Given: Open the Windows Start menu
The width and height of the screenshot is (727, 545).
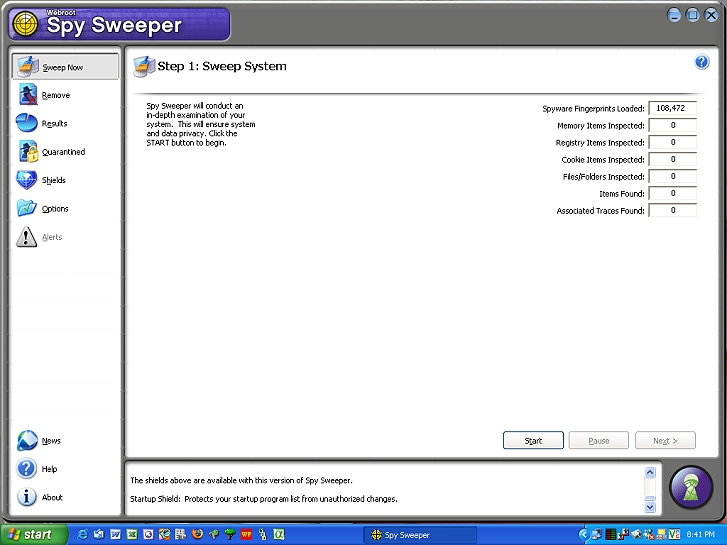Looking at the screenshot, I should pyautogui.click(x=33, y=534).
